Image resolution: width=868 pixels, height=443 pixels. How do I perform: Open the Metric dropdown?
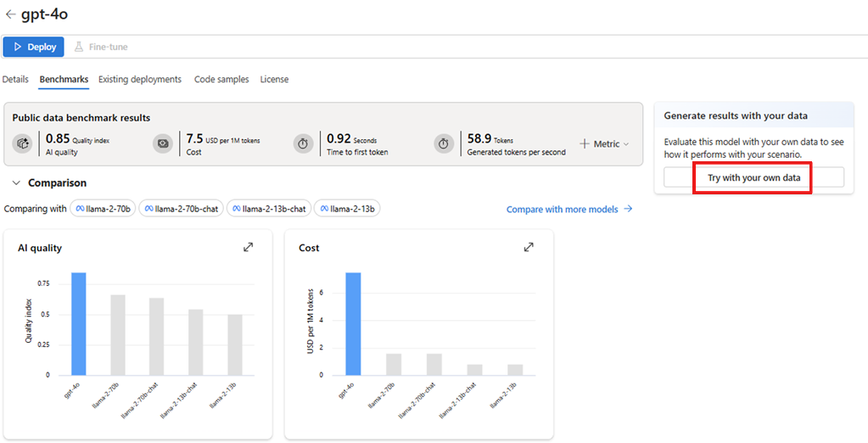point(605,144)
